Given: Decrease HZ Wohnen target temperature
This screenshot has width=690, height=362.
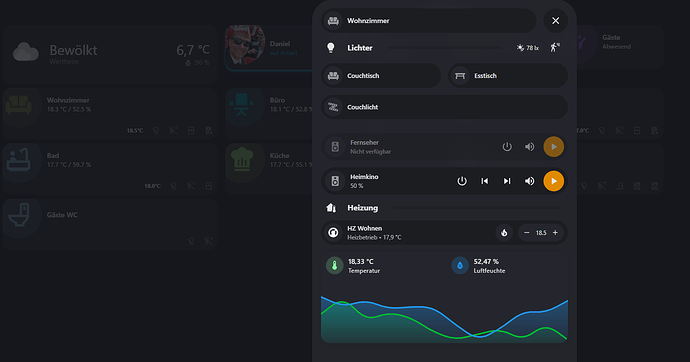Looking at the screenshot, I should [527, 233].
